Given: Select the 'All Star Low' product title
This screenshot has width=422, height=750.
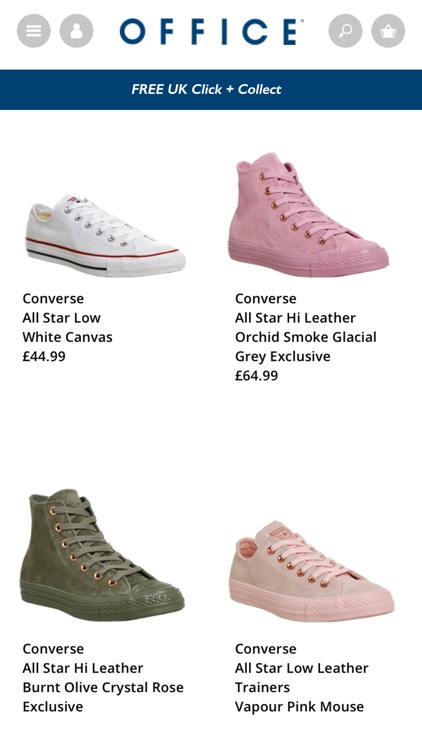Looking at the screenshot, I should pos(62,318).
